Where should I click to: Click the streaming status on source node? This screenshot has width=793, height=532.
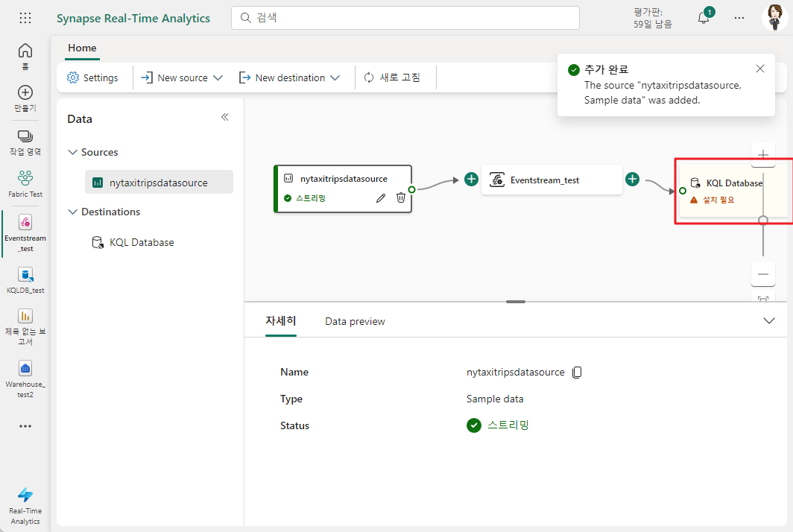point(305,198)
